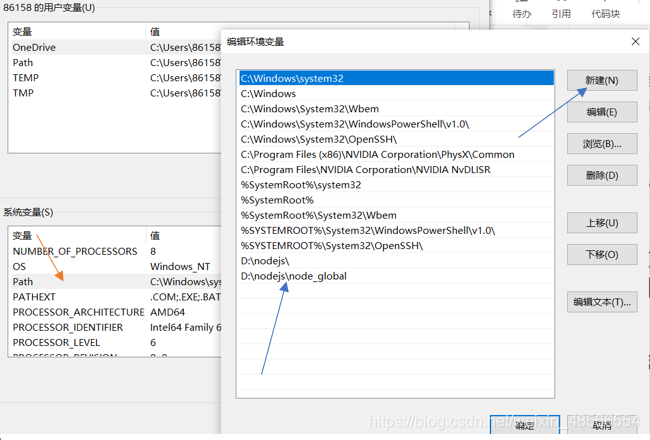Select the D:\nodejs\ entry
The width and height of the screenshot is (650, 440).
pyautogui.click(x=396, y=261)
